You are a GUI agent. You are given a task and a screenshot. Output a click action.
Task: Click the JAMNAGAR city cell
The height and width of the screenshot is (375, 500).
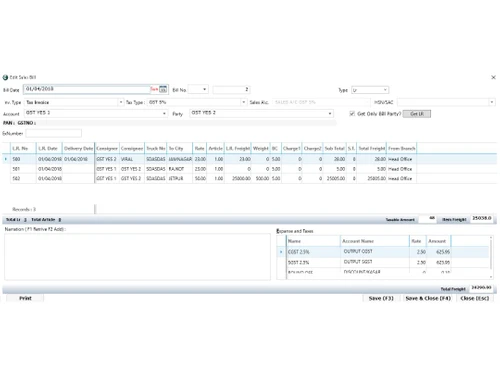coord(180,159)
